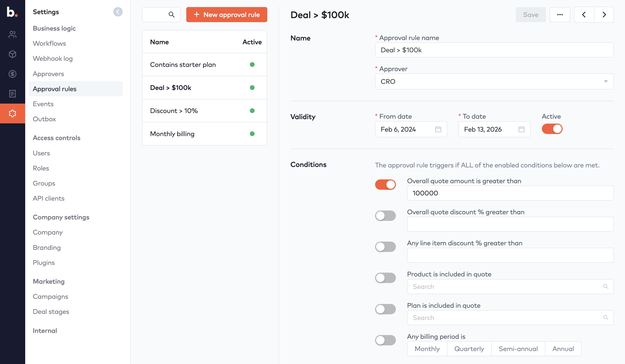This screenshot has height=364, width=625.
Task: Select the Monthly billing period option
Action: pos(427,349)
